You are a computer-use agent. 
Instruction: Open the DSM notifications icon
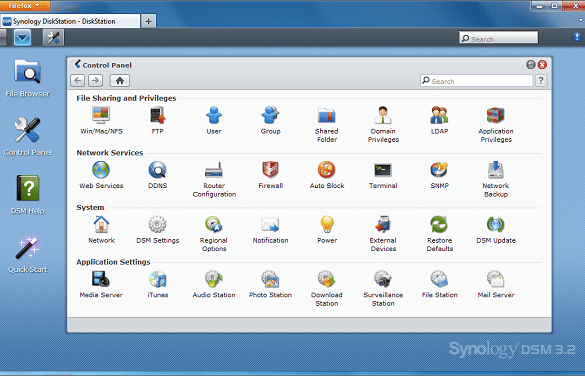pyautogui.click(x=577, y=37)
